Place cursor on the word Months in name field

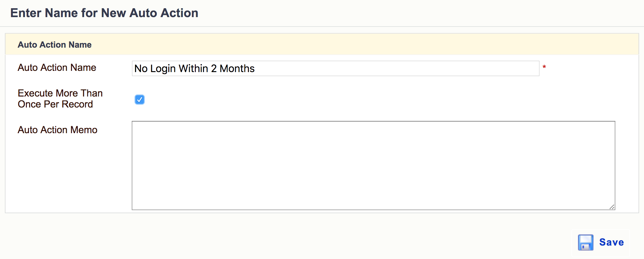tap(237, 68)
